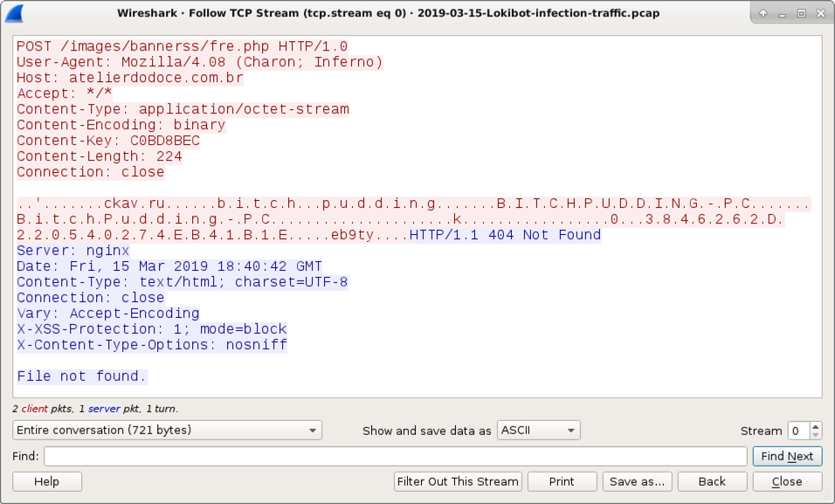Click the Host: atelierdodoce.com.br line
The width and height of the screenshot is (835, 504).
[x=130, y=78]
